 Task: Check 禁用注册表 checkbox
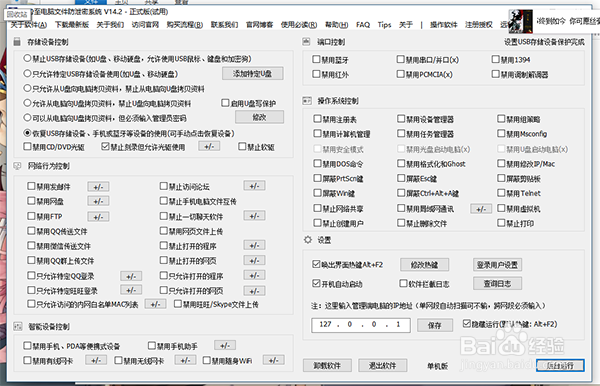click(317, 119)
